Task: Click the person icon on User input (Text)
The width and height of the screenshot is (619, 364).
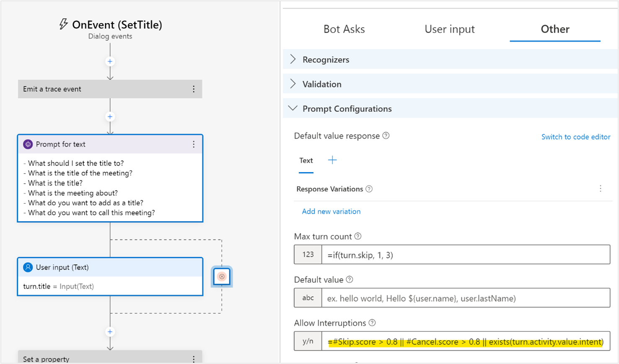Action: click(27, 267)
